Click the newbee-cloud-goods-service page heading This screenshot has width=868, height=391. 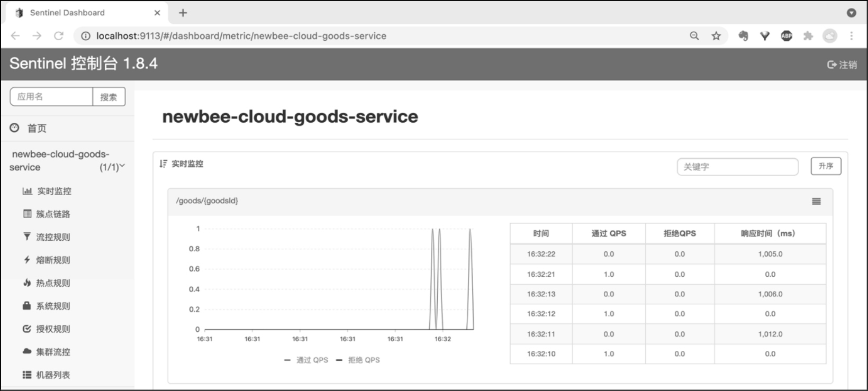290,116
